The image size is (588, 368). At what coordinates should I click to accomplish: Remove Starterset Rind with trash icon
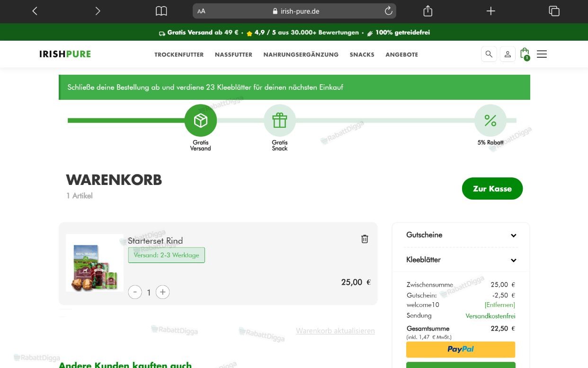point(365,239)
